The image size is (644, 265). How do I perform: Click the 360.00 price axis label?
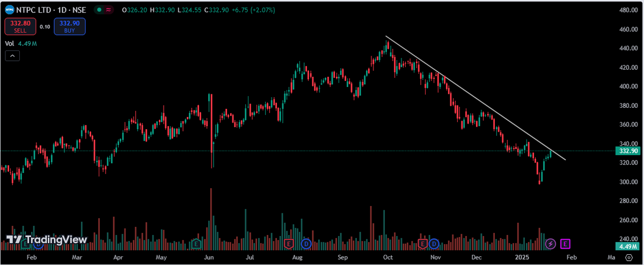(x=627, y=124)
